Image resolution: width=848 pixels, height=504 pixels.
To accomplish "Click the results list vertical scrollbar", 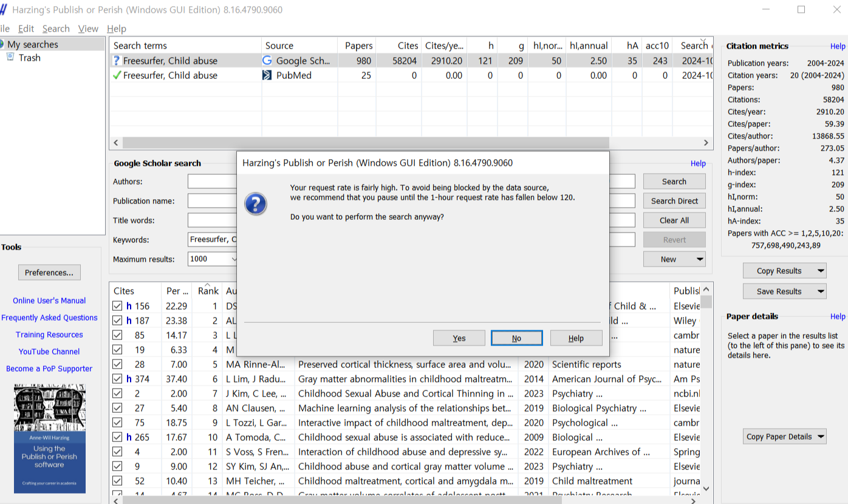I will point(706,302).
